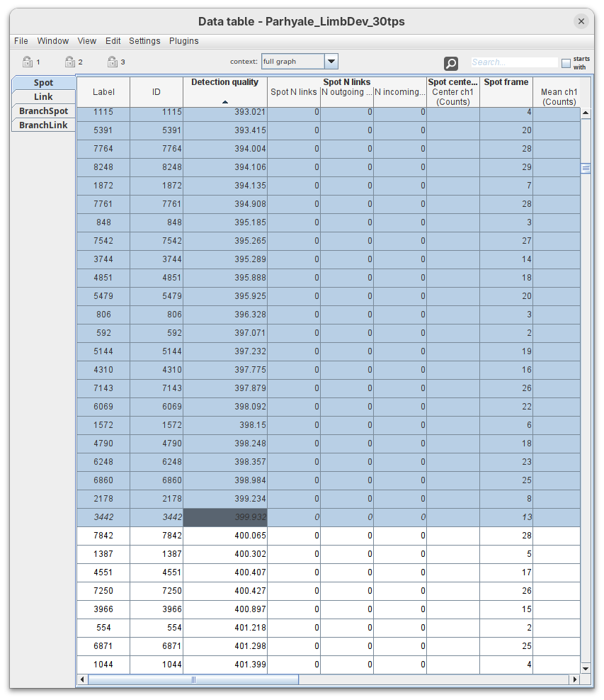Open the Settings menu
This screenshot has height=700, width=604.
pos(144,41)
